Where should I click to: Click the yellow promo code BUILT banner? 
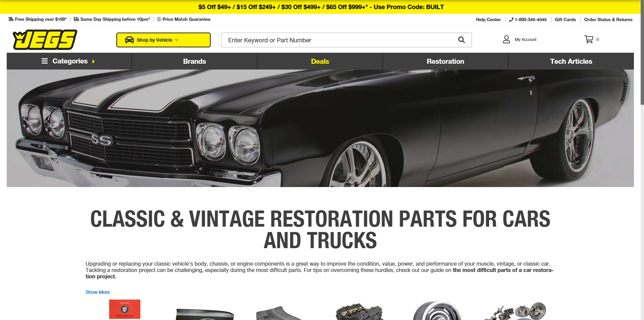321,7
